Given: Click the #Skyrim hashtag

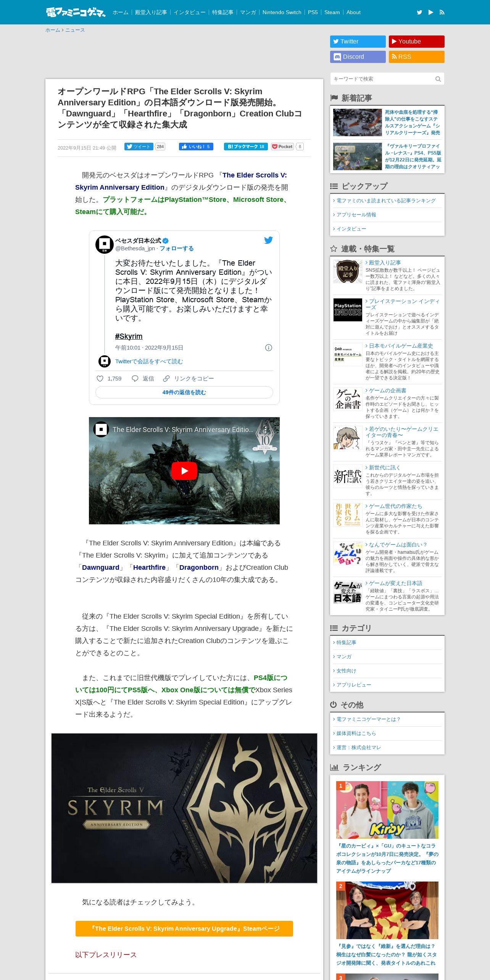Looking at the screenshot, I should pyautogui.click(x=129, y=336).
